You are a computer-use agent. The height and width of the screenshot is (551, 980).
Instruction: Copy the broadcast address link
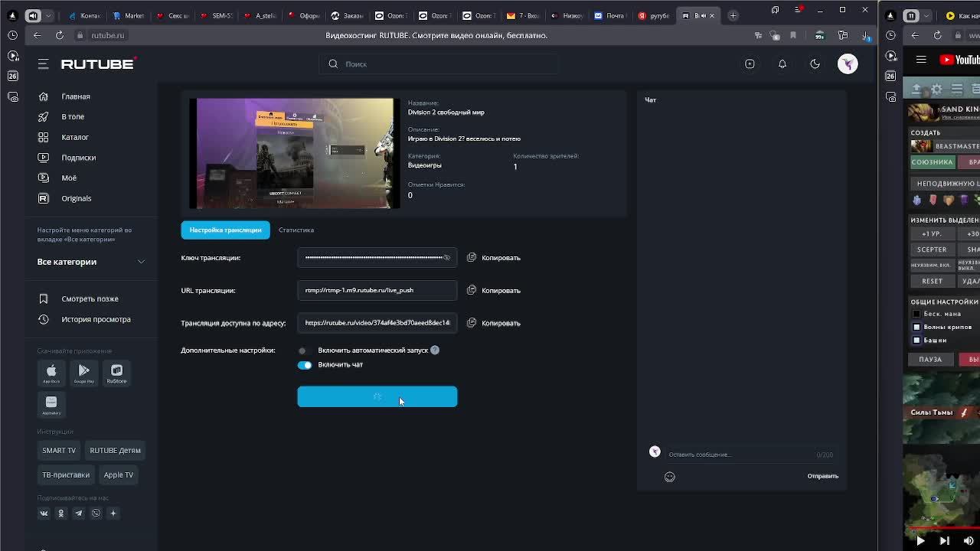tap(494, 323)
